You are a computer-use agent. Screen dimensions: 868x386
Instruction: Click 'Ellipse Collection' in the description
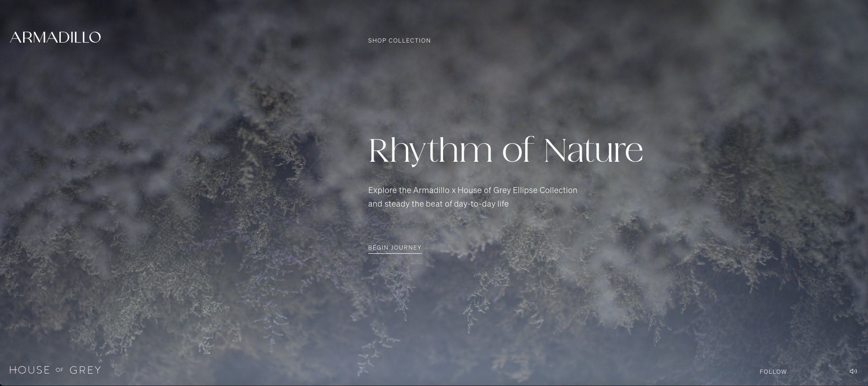tap(545, 190)
